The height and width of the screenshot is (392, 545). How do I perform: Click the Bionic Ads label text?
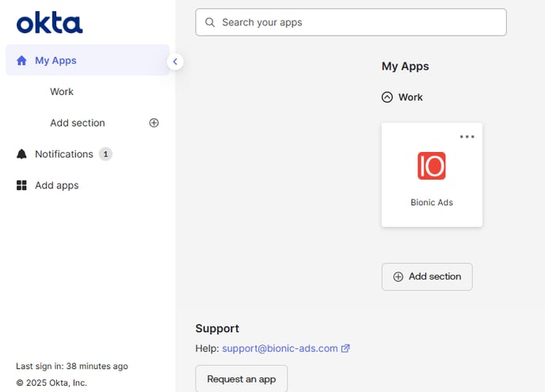point(432,202)
